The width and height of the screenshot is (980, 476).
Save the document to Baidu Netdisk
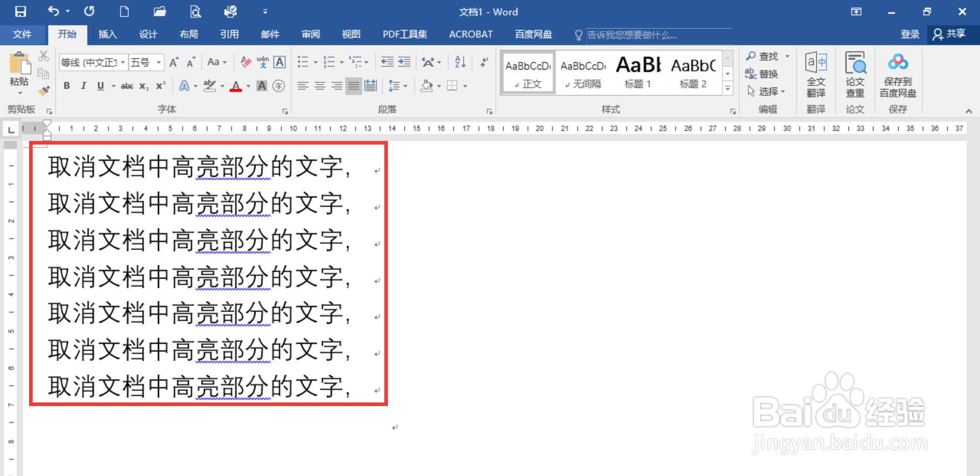point(898,75)
